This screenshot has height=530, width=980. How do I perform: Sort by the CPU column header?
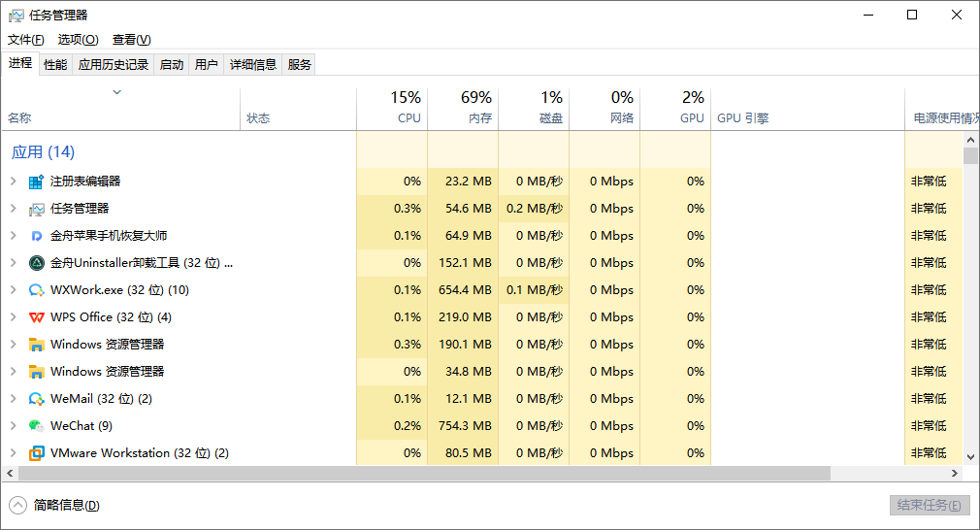click(392, 110)
